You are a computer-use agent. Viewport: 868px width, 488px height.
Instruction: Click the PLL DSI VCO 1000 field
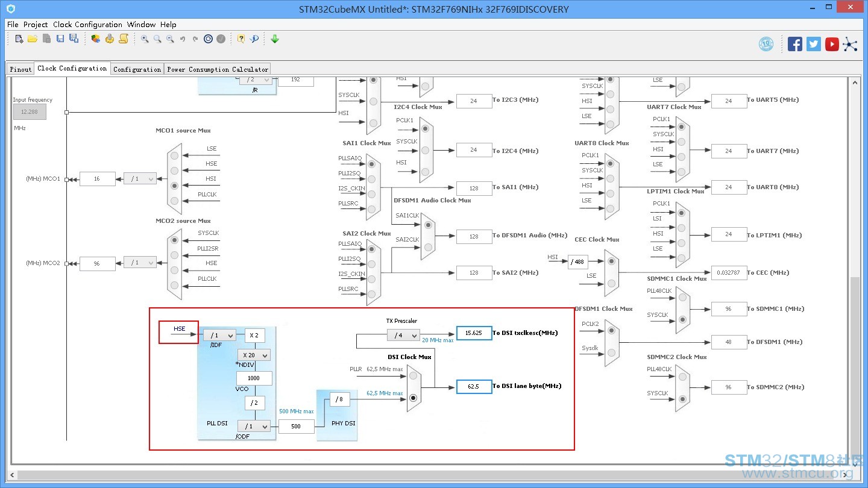254,378
